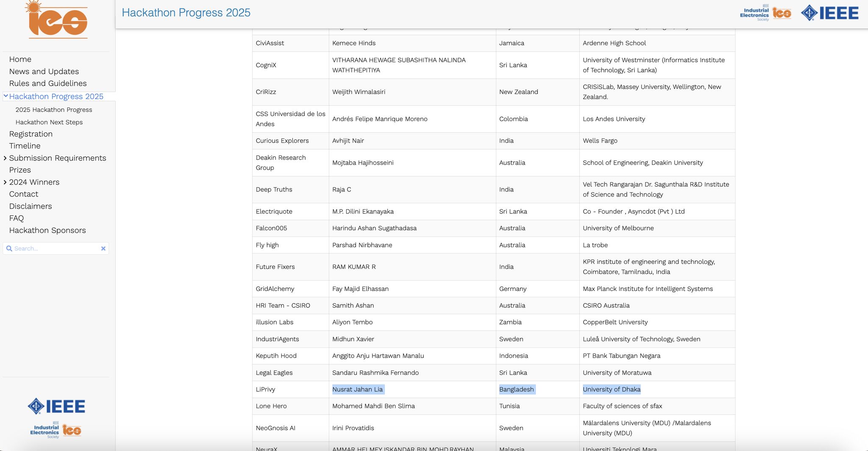Open the Prizes page
The width and height of the screenshot is (868, 451).
click(x=20, y=170)
